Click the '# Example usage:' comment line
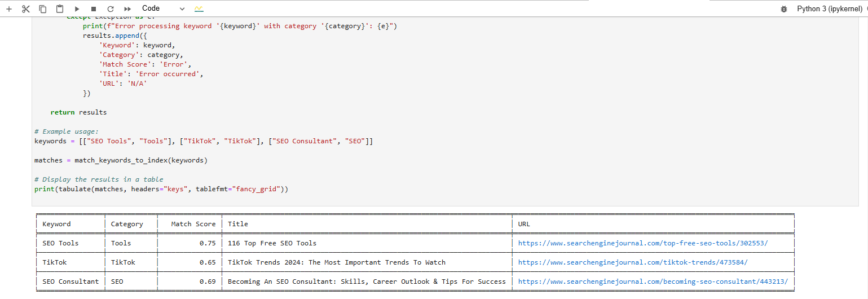868x299 pixels. (x=67, y=131)
